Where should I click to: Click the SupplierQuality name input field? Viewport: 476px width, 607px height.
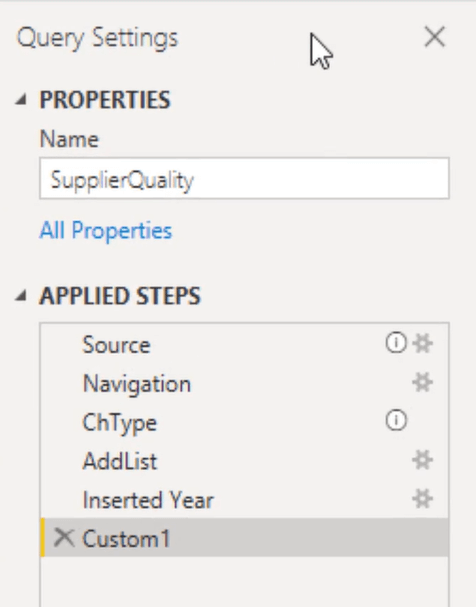(x=244, y=178)
